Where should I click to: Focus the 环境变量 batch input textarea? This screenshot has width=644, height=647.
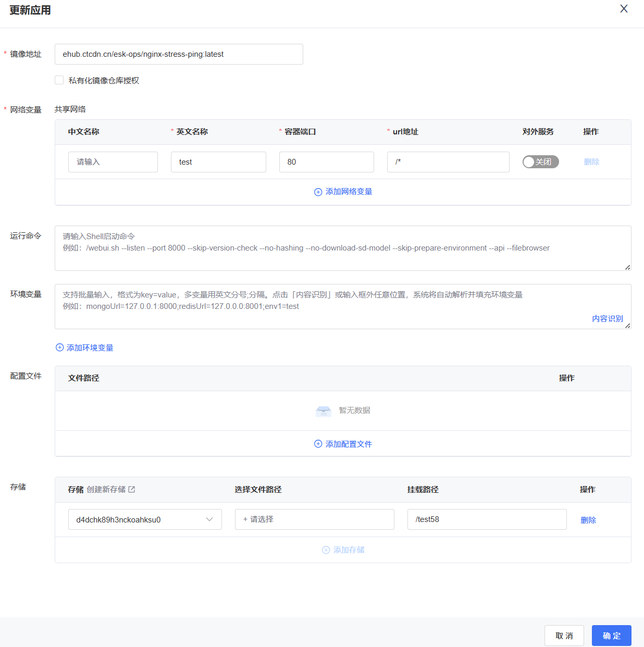click(343, 306)
